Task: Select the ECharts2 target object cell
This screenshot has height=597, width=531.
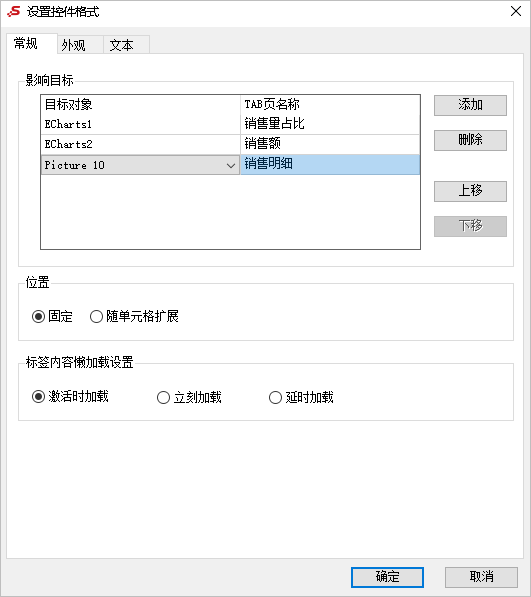Action: (140, 144)
